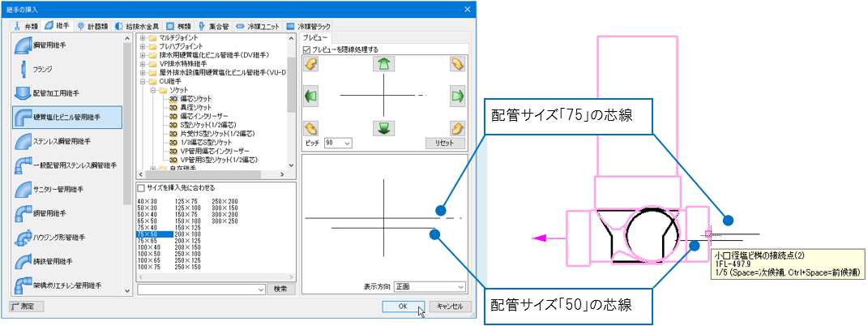Select size 100×50 in the size list
Screen dimensions: 868x326
pyautogui.click(x=148, y=252)
